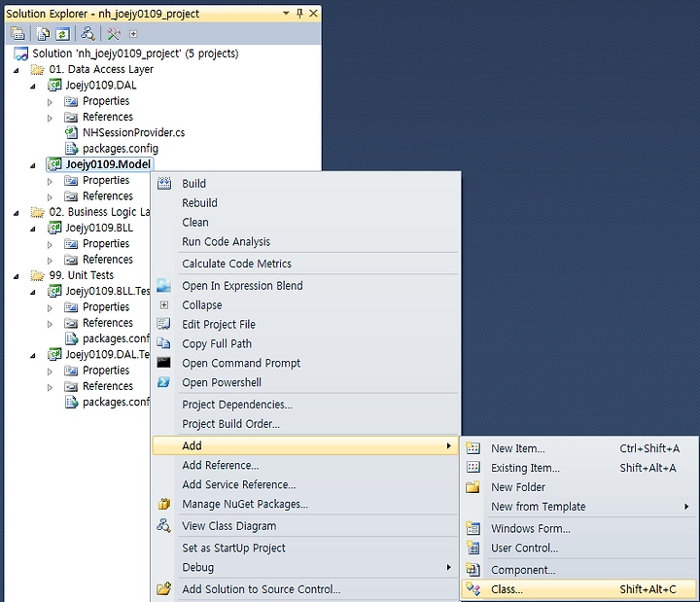This screenshot has height=602, width=700.
Task: Toggle the auto-hide pin of Solution Explorer
Action: click(x=299, y=14)
